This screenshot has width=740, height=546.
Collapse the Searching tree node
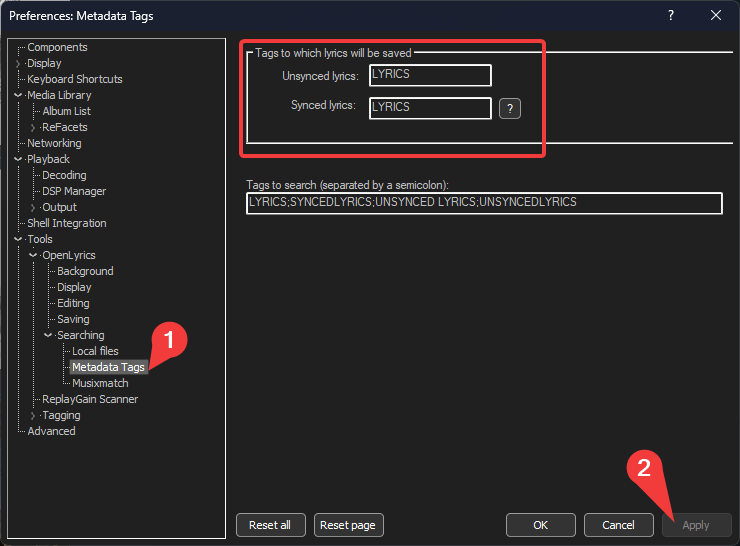click(x=48, y=336)
